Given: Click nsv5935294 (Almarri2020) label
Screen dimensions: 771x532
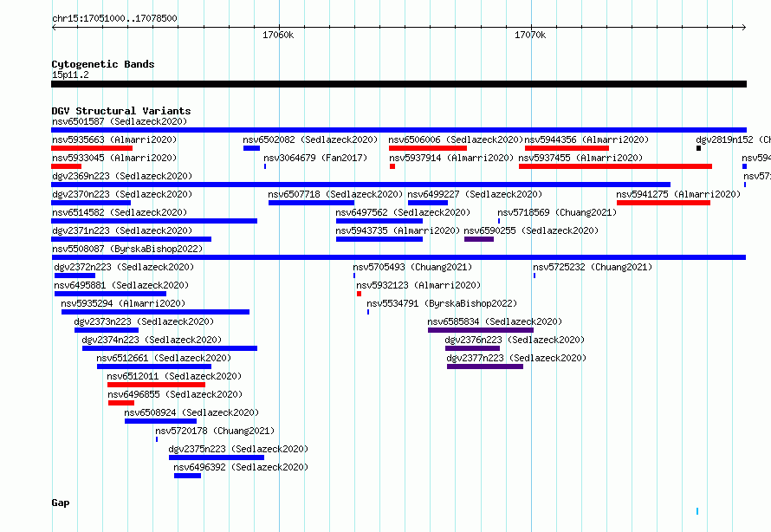Looking at the screenshot, I should [123, 303].
